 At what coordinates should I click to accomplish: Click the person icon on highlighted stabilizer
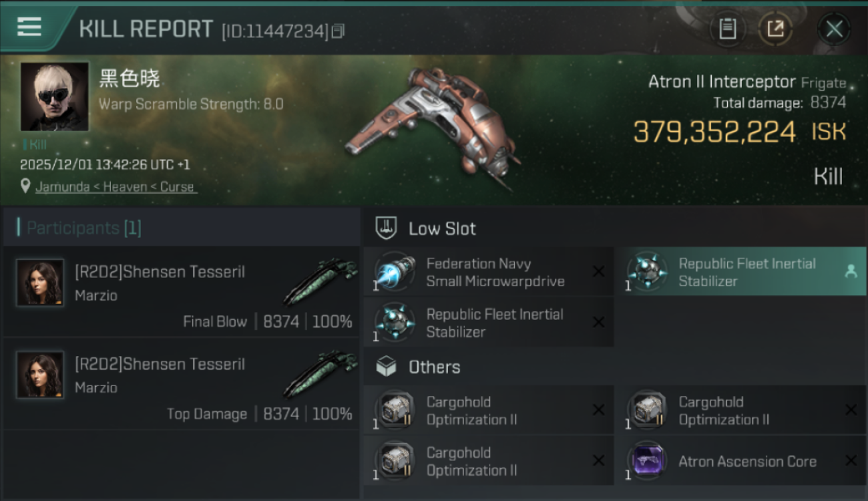tap(851, 271)
